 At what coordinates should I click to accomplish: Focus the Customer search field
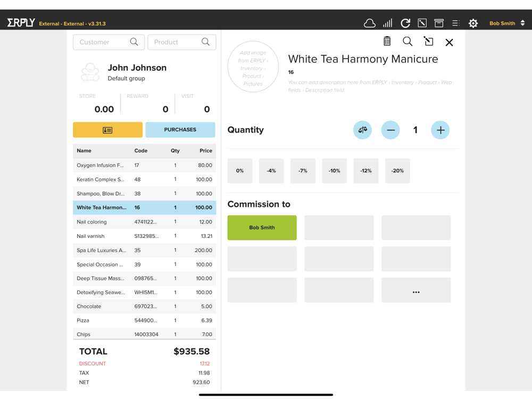pyautogui.click(x=109, y=42)
